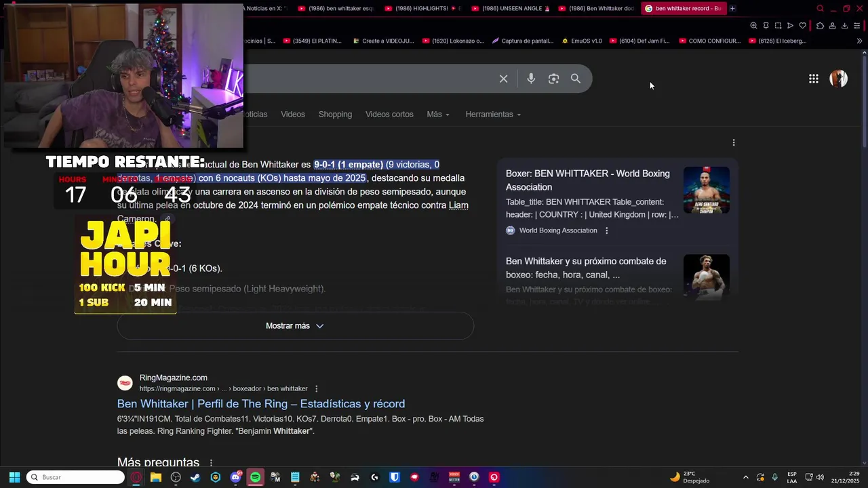The image size is (868, 488).
Task: Open 'Ben Whittaker y su próximo combate' card
Action: coord(586,268)
